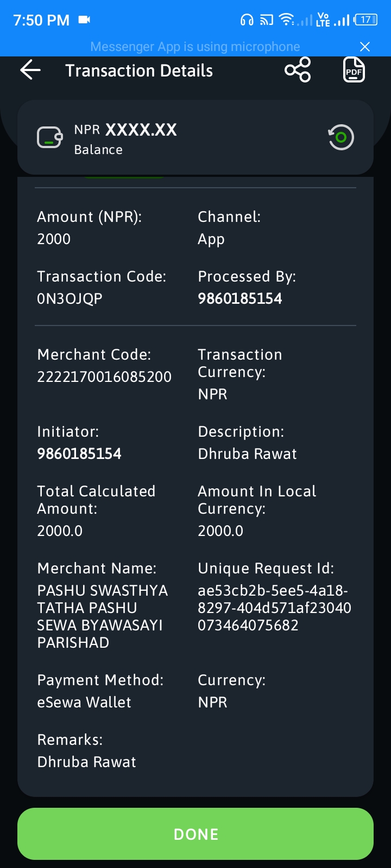Tap the wallet icon beside Balance
Image resolution: width=391 pixels, height=868 pixels.
click(x=49, y=137)
